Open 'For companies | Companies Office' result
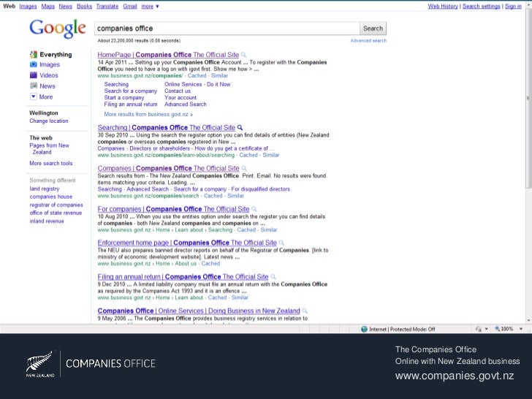532x399 pixels. 173,209
